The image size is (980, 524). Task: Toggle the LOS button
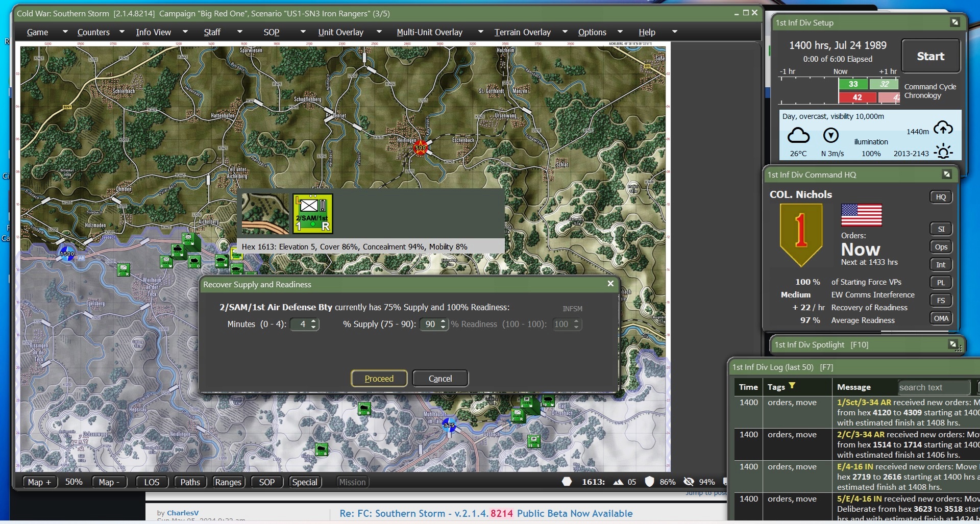pyautogui.click(x=152, y=482)
